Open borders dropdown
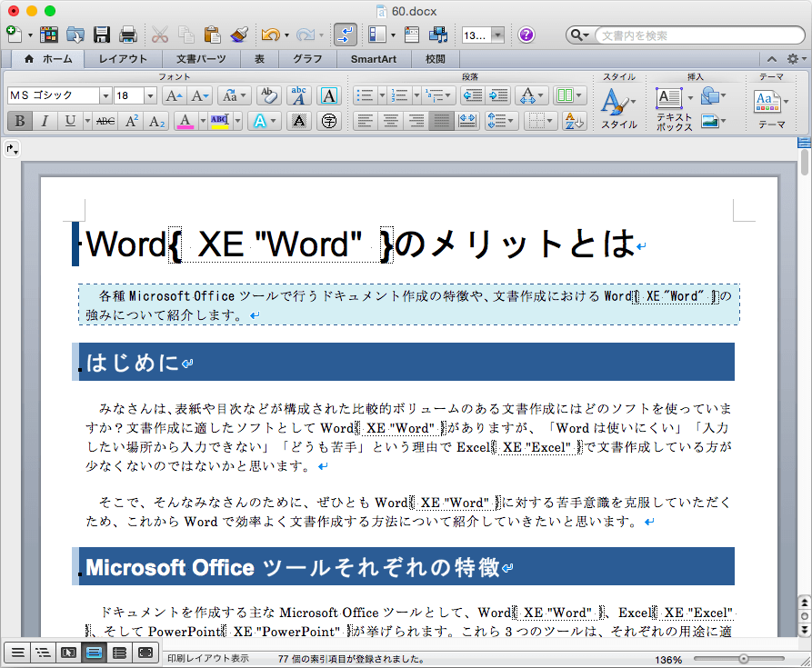This screenshot has height=668, width=812. pos(541,121)
